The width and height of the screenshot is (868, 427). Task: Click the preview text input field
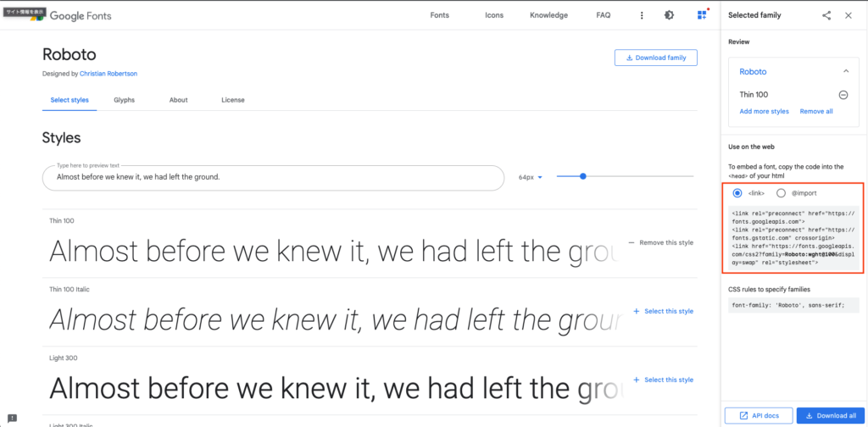tap(274, 178)
